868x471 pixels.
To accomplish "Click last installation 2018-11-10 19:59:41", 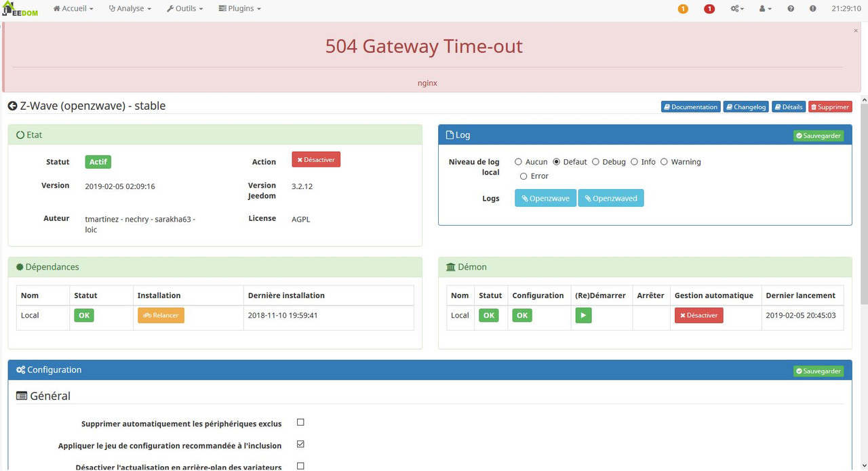I will [283, 315].
